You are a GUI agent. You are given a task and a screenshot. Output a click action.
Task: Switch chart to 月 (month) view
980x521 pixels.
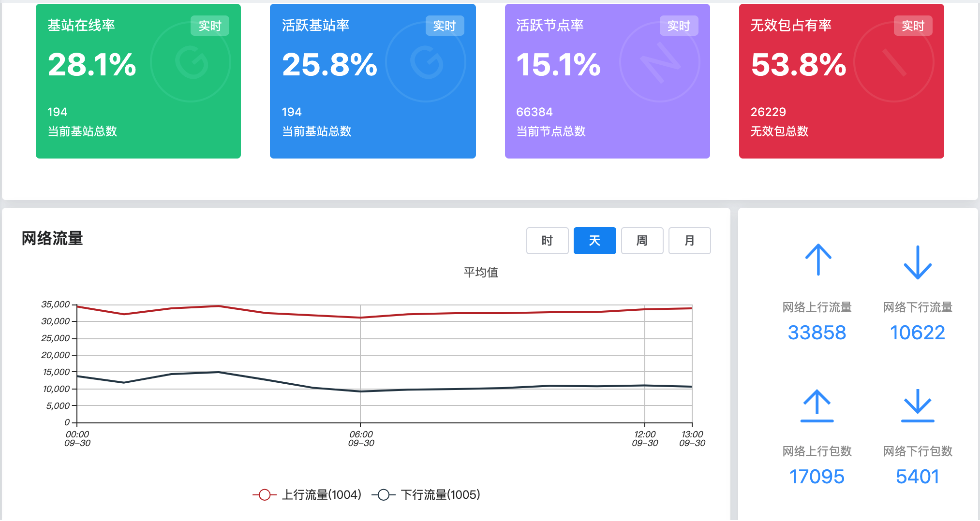click(689, 241)
